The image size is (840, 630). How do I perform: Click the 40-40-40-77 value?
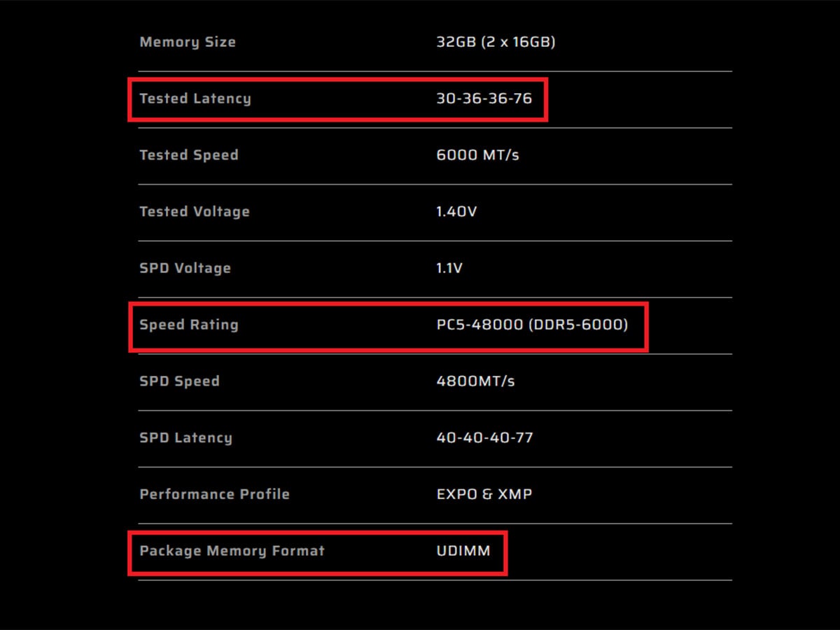click(484, 438)
